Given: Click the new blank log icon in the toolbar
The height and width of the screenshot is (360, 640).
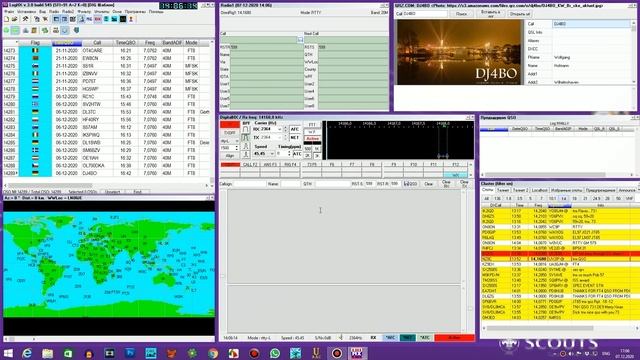Looking at the screenshot, I should pyautogui.click(x=7, y=19).
